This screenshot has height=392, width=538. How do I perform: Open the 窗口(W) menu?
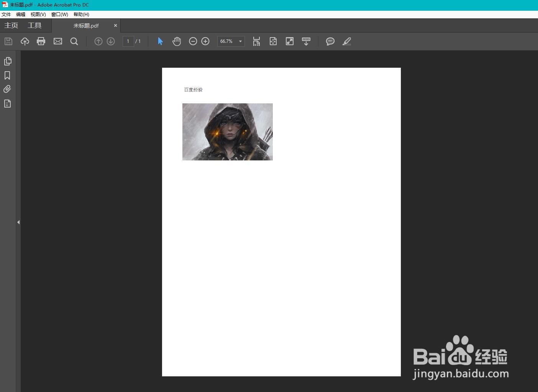60,15
